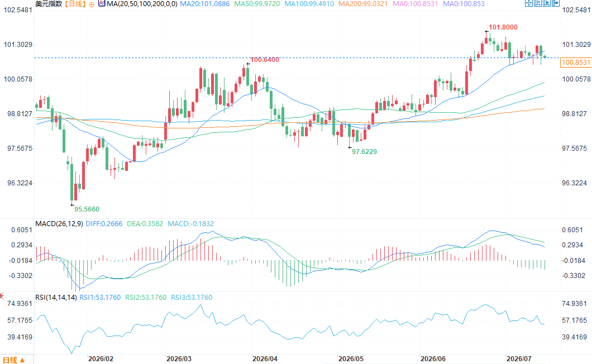Select the RSI(14,14,14) indicator label
The image size is (592, 364).
[x=56, y=297]
